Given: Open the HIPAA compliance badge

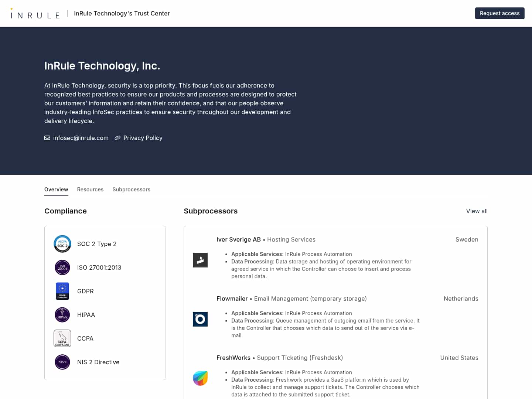Looking at the screenshot, I should coord(62,315).
